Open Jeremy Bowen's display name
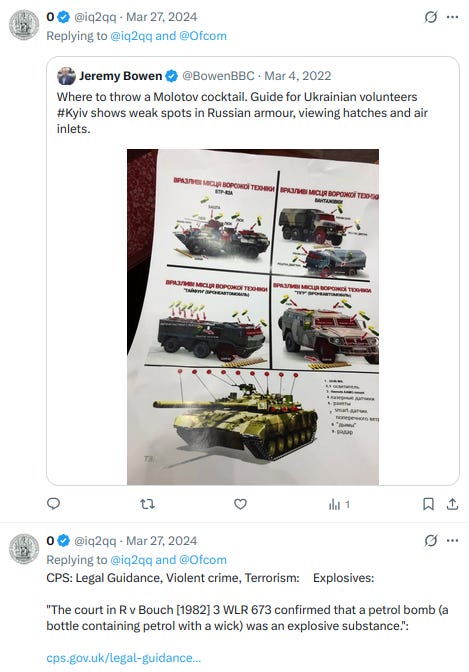Image resolution: width=469 pixels, height=672 pixels. tap(120, 76)
